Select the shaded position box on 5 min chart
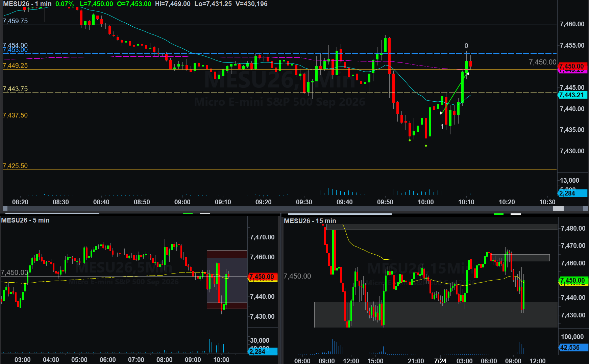This screenshot has height=364, width=589. tap(227, 280)
